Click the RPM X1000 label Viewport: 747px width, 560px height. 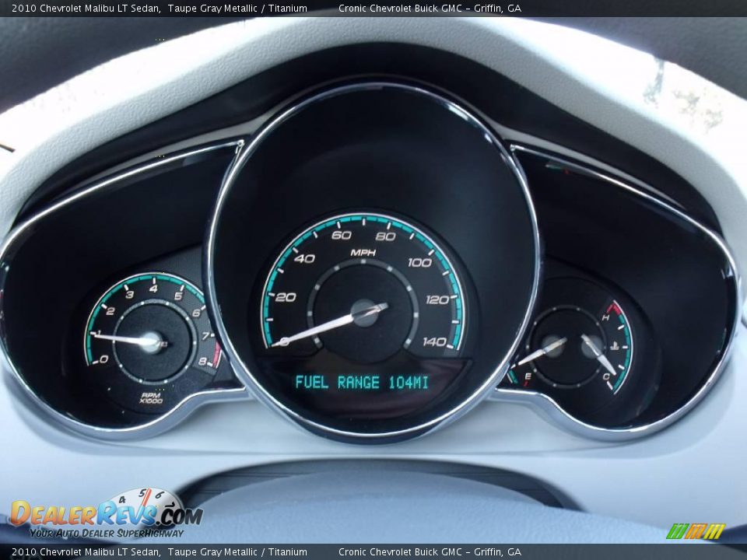[151, 398]
